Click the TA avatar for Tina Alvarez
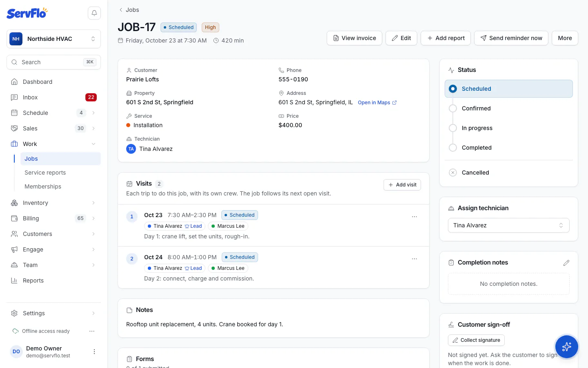 pos(131,149)
